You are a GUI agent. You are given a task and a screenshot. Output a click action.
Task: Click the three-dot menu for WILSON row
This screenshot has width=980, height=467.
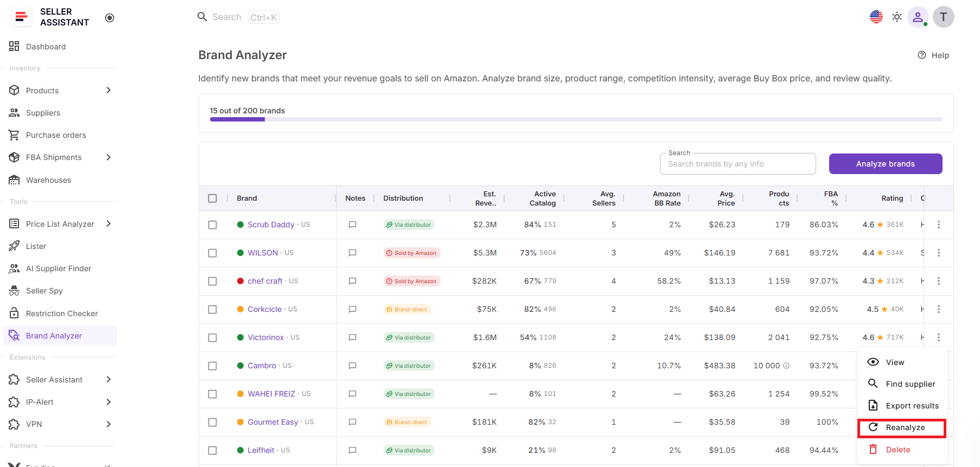[x=938, y=253]
